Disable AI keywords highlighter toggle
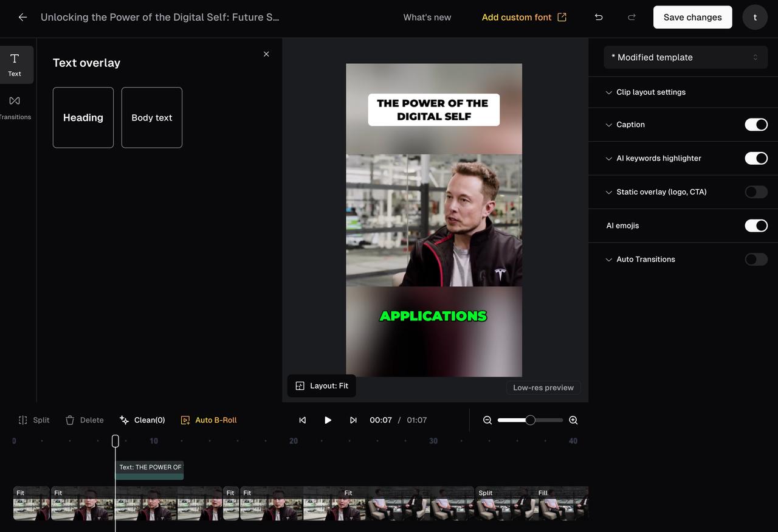 pyautogui.click(x=756, y=158)
